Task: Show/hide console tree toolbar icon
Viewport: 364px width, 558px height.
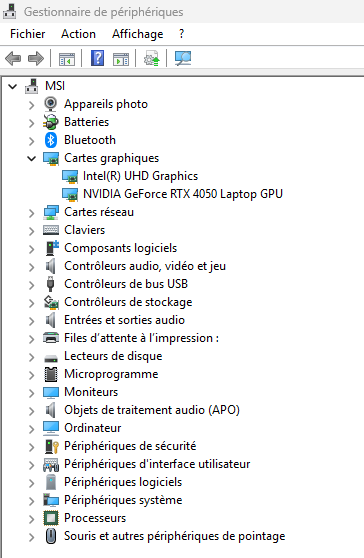Action: click(67, 59)
